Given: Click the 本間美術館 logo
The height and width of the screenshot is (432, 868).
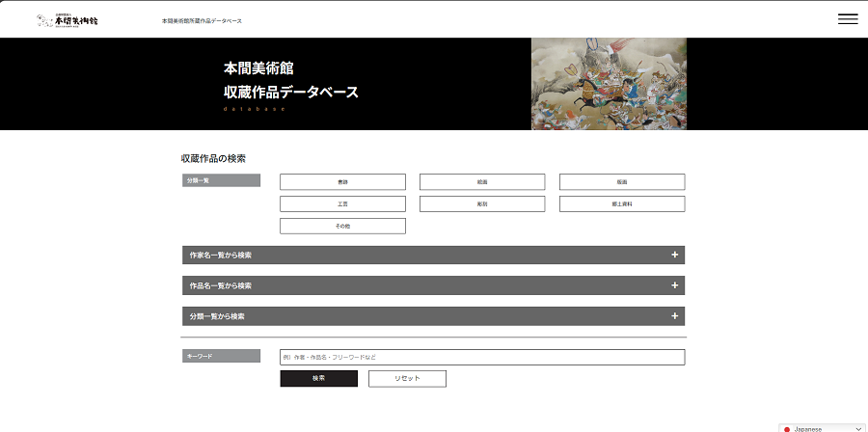Looking at the screenshot, I should pos(67,20).
